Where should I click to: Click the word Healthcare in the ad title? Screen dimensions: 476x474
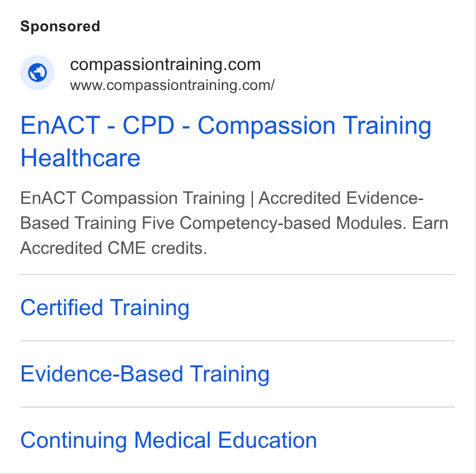click(81, 158)
